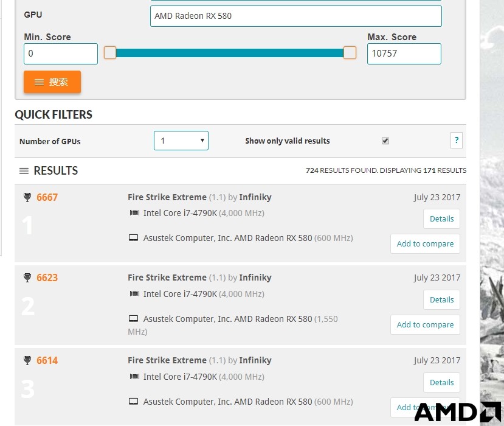504x426 pixels.
Task: Open the Number of GPUs dropdown
Action: pos(181,141)
